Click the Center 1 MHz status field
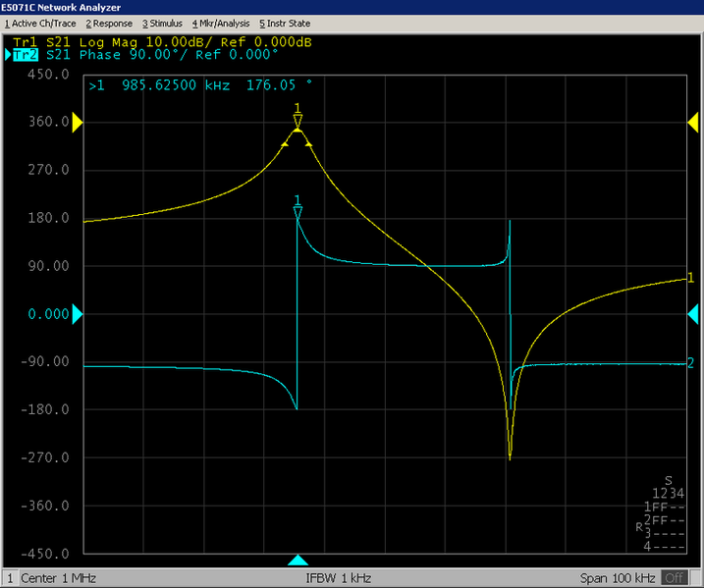The width and height of the screenshot is (704, 588). [61, 577]
